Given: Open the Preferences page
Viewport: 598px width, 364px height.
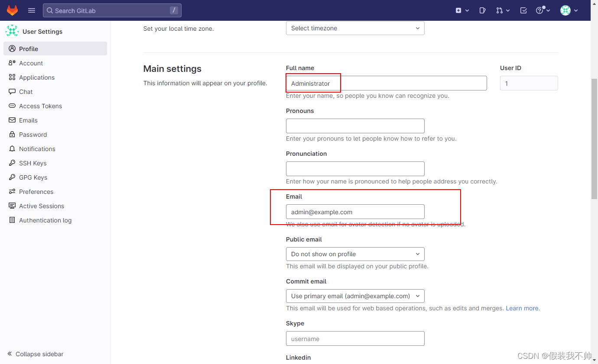Looking at the screenshot, I should point(55,192).
